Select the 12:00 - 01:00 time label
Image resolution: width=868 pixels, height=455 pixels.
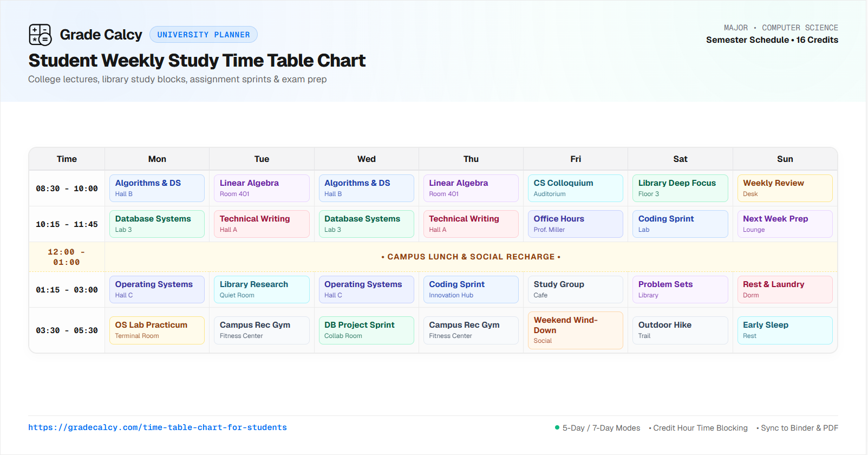(x=67, y=257)
